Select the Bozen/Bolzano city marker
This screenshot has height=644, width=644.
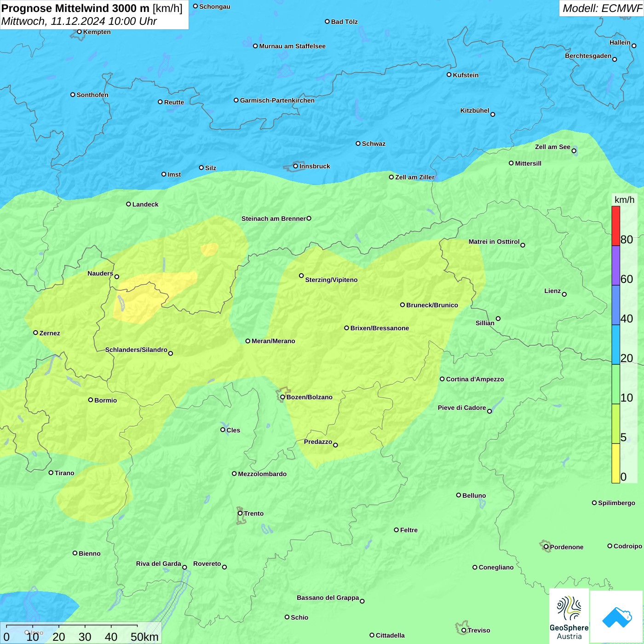click(282, 397)
